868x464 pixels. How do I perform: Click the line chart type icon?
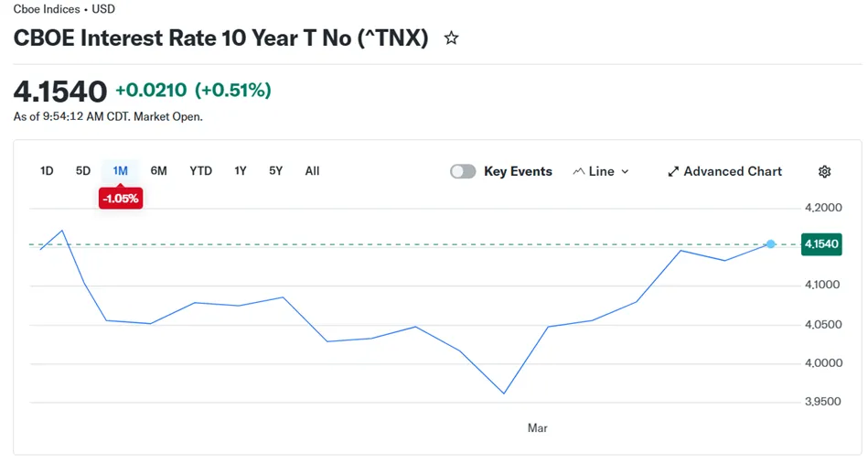578,171
